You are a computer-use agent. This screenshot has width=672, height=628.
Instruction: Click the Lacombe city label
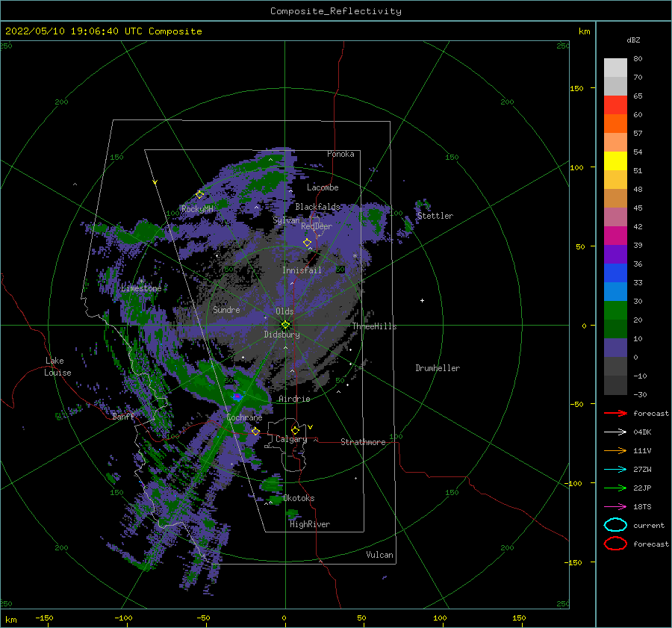(x=323, y=187)
